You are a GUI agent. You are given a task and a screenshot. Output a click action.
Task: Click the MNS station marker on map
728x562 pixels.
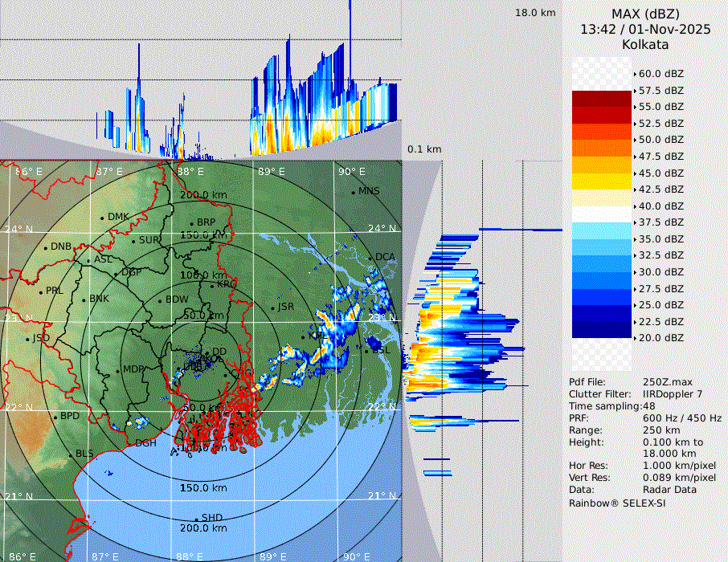pyautogui.click(x=354, y=192)
